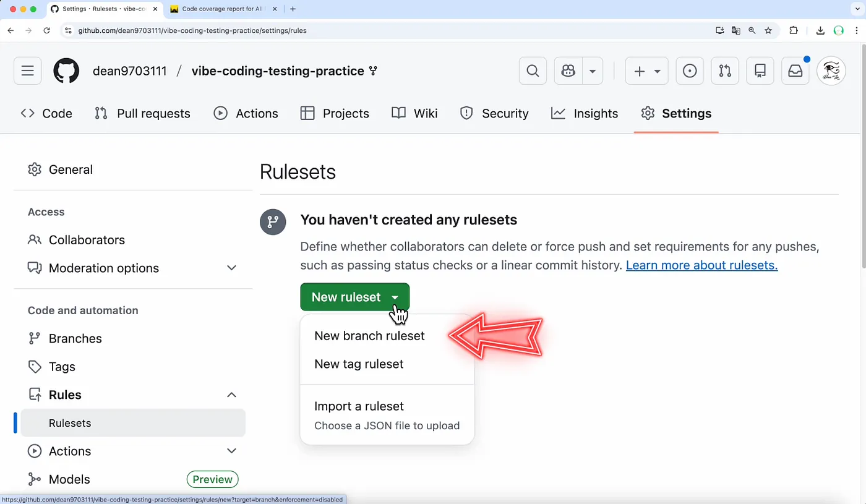Follow the Learn more about rulesets link
Viewport: 866px width, 504px height.
pos(701,265)
